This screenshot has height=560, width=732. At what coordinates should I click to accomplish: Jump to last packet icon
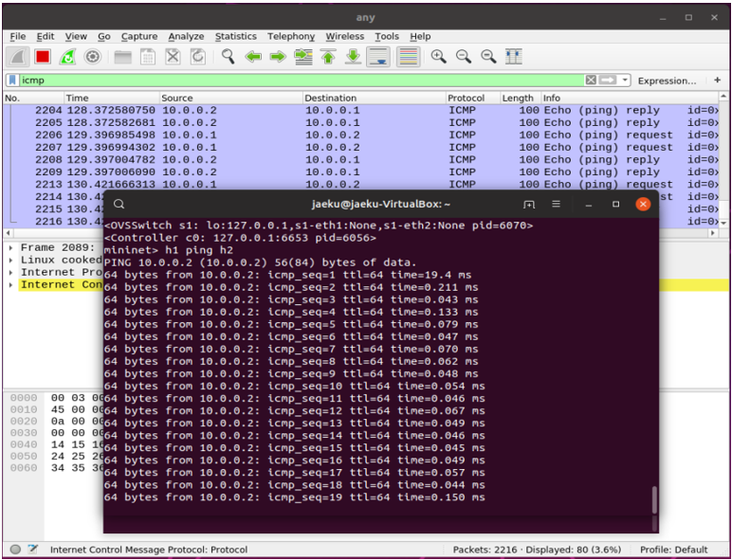[x=354, y=57]
